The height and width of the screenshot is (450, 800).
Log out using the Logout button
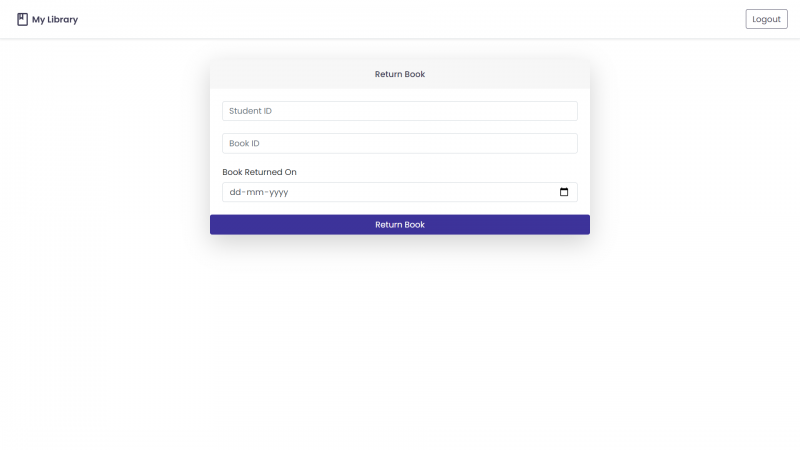(766, 19)
